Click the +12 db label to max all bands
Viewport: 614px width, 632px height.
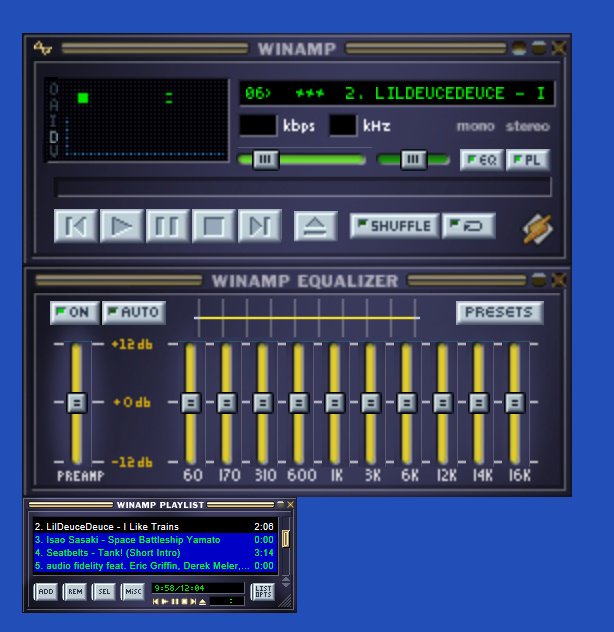132,344
